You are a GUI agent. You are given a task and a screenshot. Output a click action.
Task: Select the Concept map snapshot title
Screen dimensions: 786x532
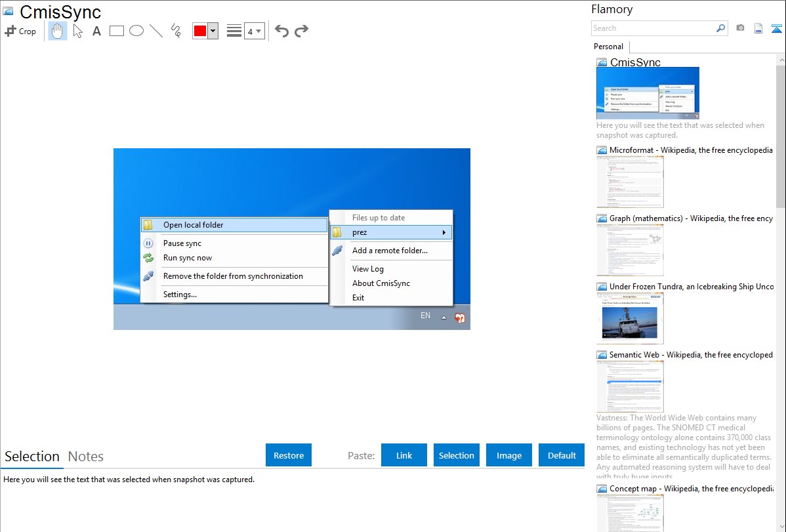tap(692, 488)
